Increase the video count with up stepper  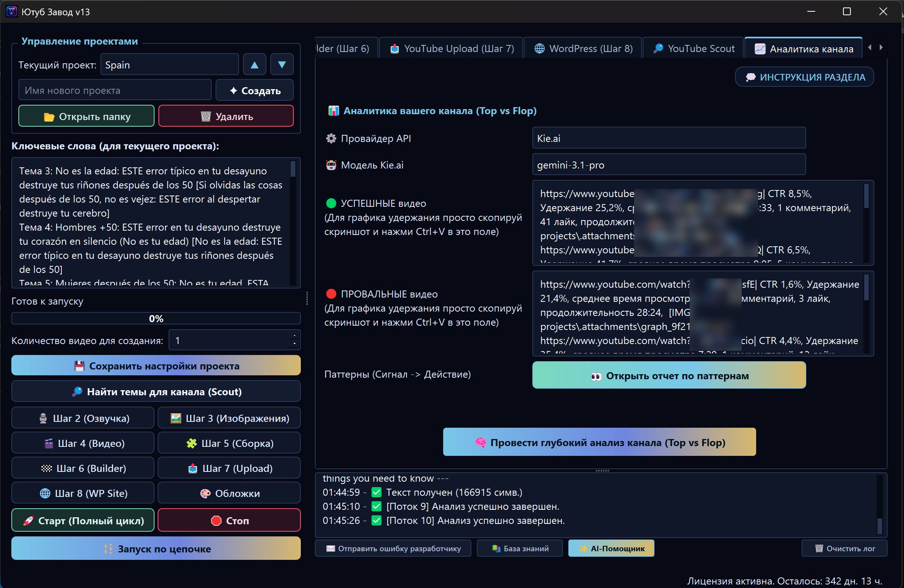294,336
